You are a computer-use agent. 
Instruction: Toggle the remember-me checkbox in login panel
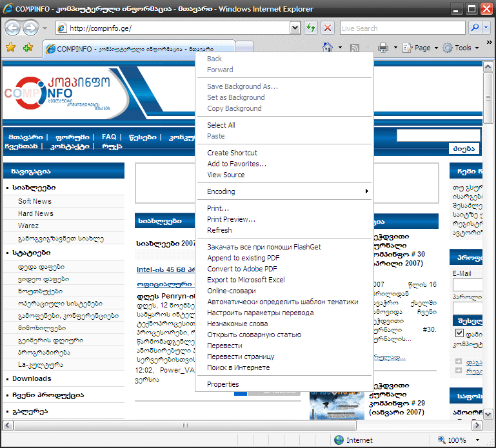click(x=459, y=333)
